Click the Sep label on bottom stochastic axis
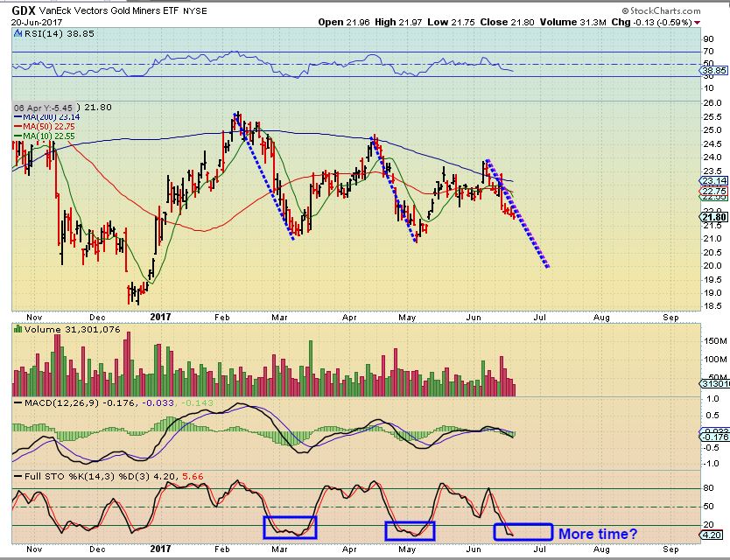This screenshot has width=730, height=560. (x=670, y=549)
